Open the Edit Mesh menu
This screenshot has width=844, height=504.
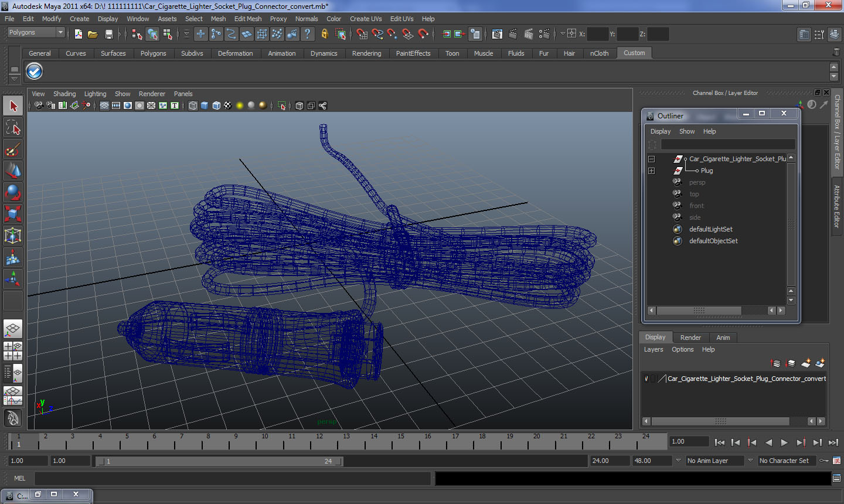(248, 19)
